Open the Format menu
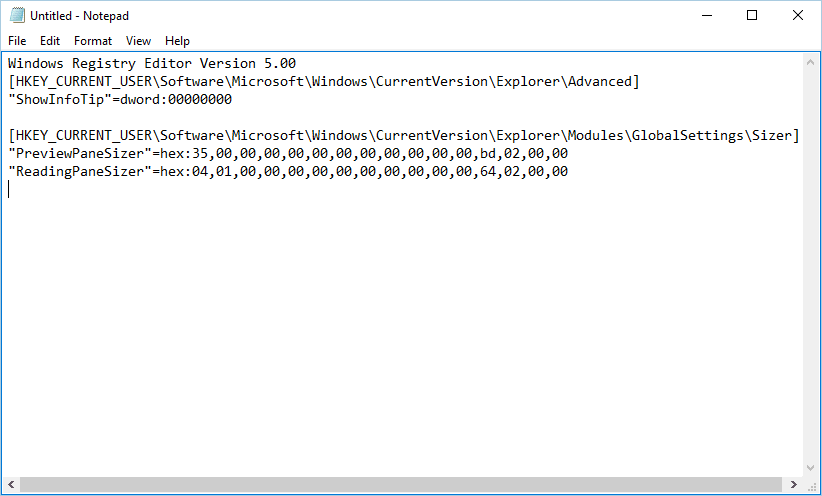The image size is (822, 496). [x=93, y=41]
